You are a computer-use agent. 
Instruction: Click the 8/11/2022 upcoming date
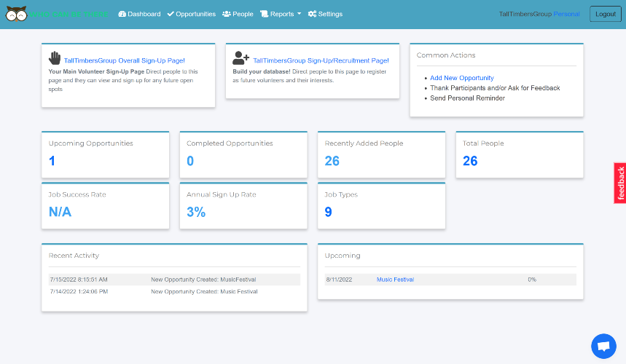pos(339,280)
